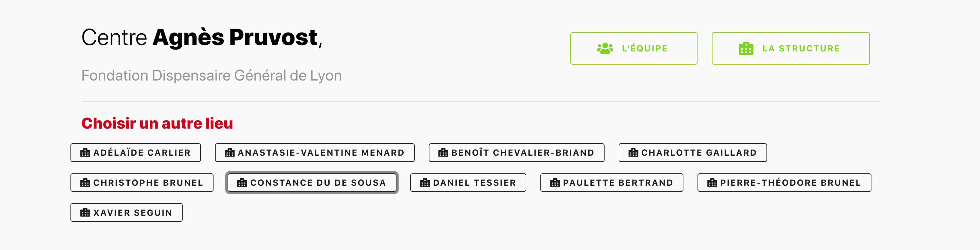The width and height of the screenshot is (980, 250).
Task: Choose the Pierre-Théodore Brunel location
Action: click(784, 183)
